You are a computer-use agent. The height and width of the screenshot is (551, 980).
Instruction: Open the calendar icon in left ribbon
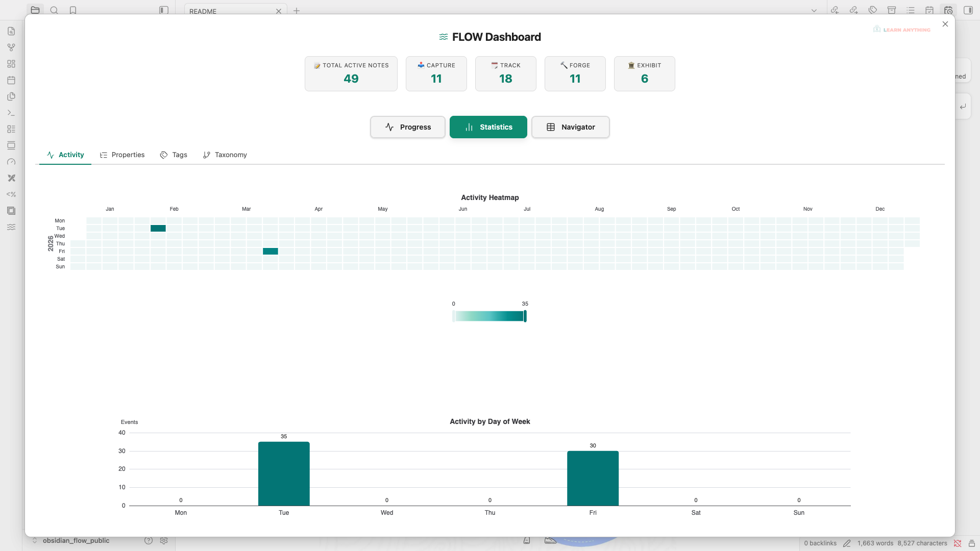coord(11,80)
